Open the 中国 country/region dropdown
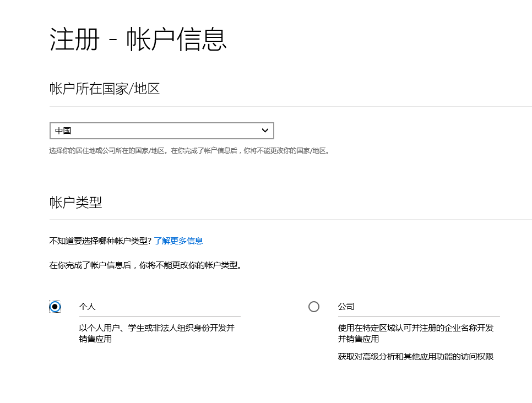 (x=162, y=130)
